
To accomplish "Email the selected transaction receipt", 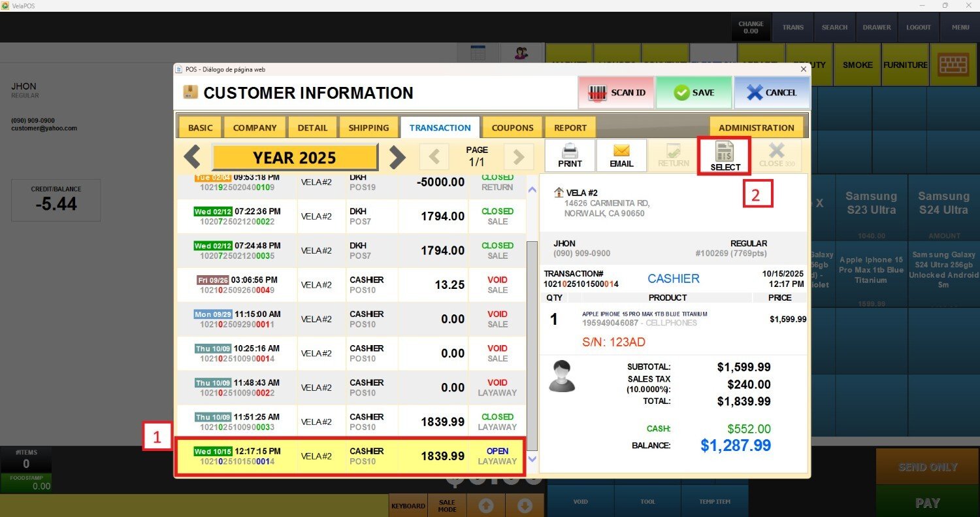I will 621,156.
